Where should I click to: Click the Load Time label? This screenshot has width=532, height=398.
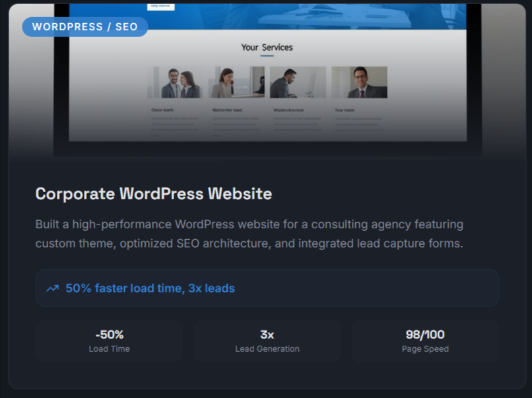[x=109, y=348]
